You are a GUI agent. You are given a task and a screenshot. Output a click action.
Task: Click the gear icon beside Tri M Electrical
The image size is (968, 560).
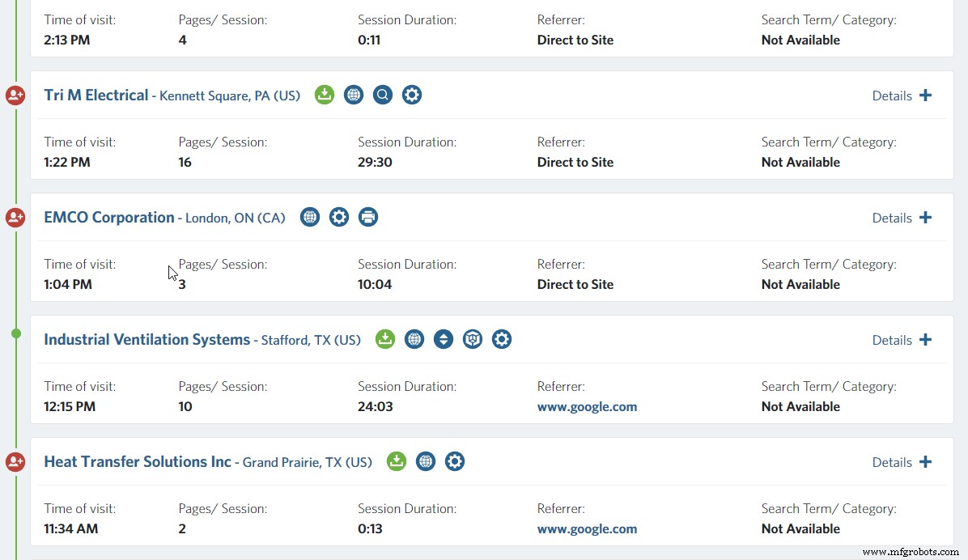point(412,95)
